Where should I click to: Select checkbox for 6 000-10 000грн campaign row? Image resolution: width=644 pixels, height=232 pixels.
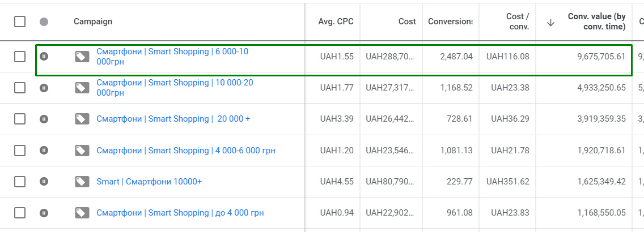point(20,57)
